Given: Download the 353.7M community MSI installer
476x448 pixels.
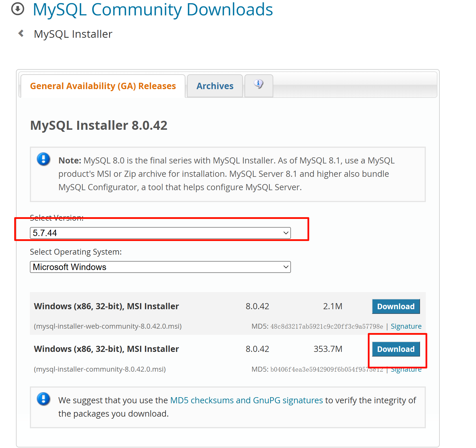Looking at the screenshot, I should [x=396, y=349].
